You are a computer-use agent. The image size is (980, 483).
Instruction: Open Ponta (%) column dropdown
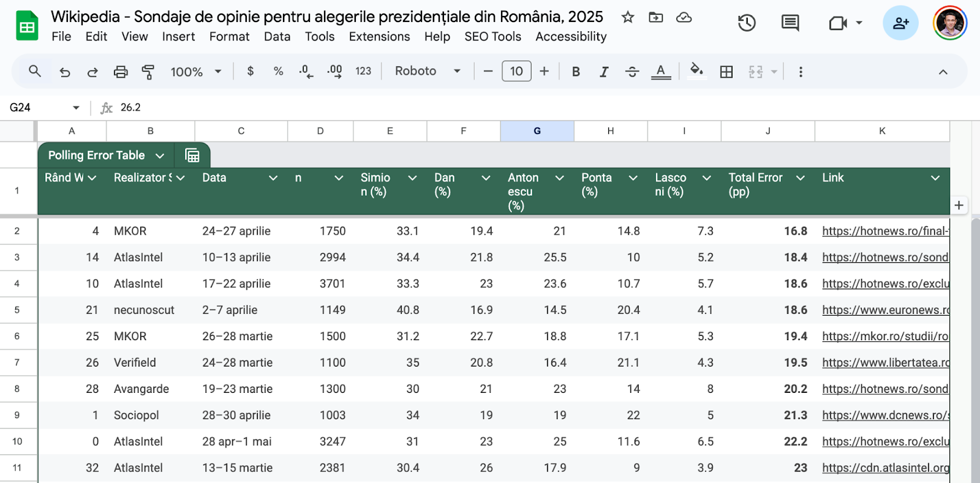click(633, 178)
